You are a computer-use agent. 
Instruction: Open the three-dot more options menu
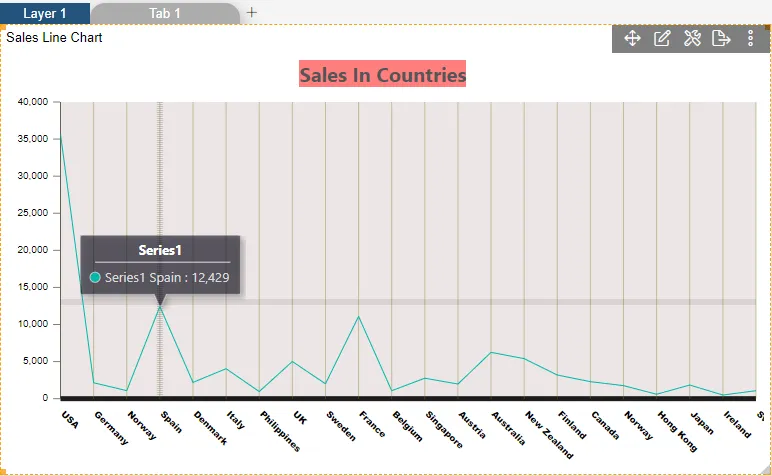(751, 39)
